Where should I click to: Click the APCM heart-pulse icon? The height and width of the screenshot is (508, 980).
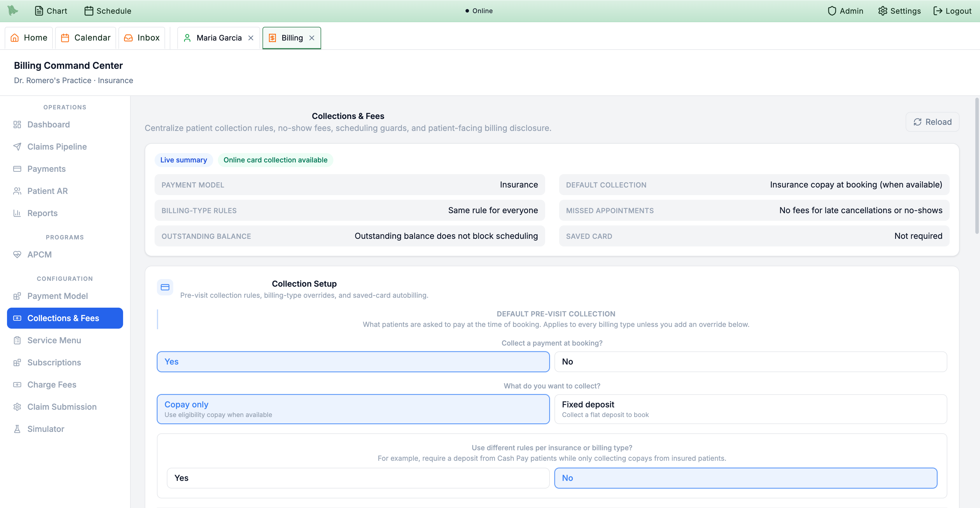coord(17,254)
